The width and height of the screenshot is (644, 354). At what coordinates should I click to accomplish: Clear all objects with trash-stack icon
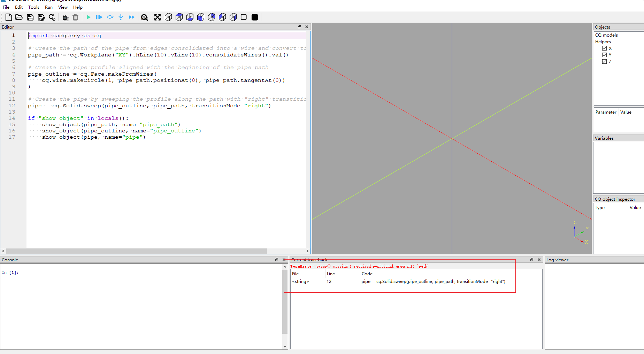(65, 17)
